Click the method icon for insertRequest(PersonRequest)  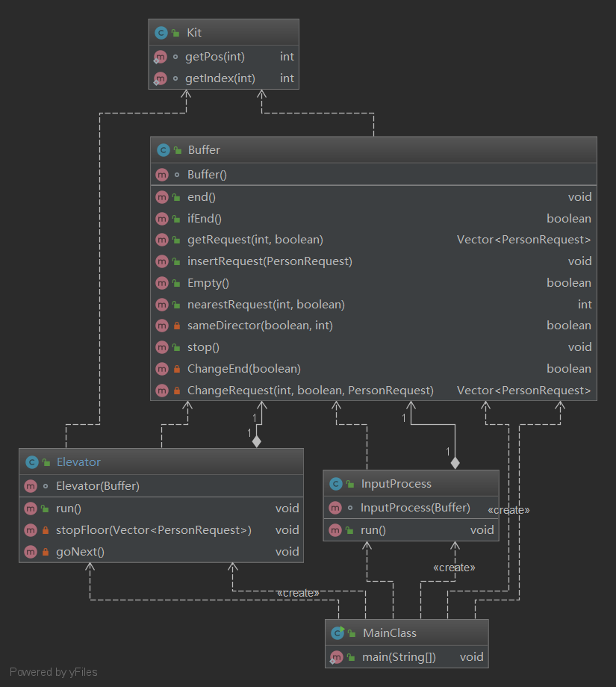162,261
